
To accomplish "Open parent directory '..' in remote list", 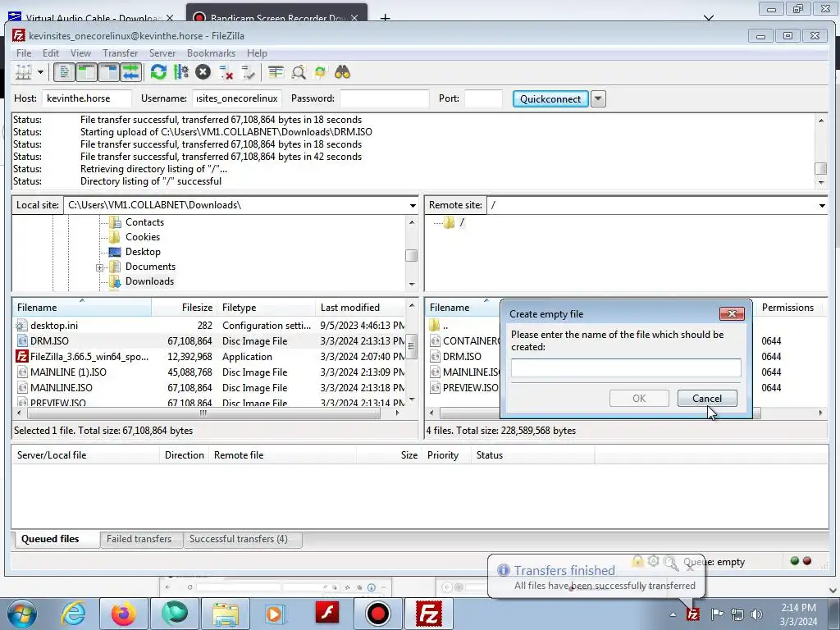I will [x=445, y=325].
